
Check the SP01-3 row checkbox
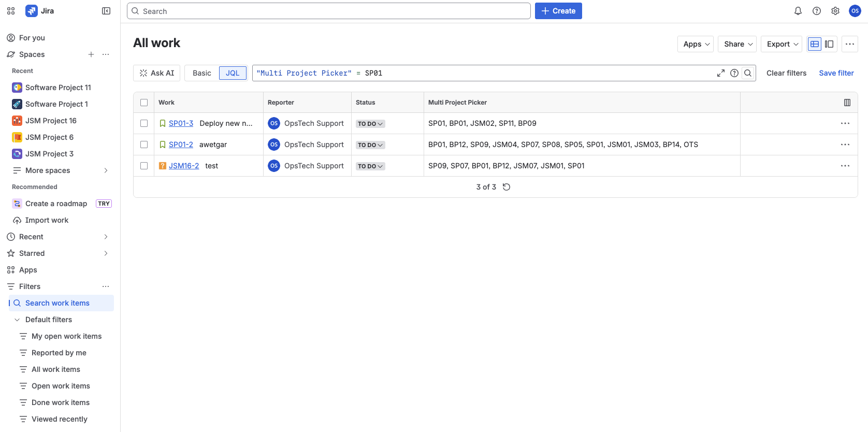click(x=144, y=123)
